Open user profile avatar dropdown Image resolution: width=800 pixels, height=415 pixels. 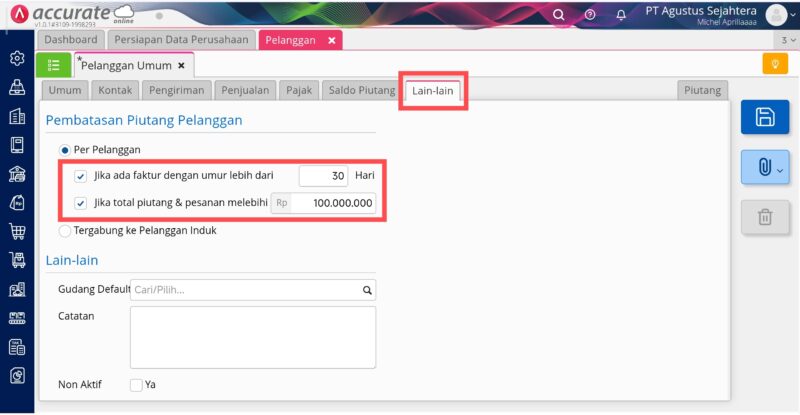778,15
